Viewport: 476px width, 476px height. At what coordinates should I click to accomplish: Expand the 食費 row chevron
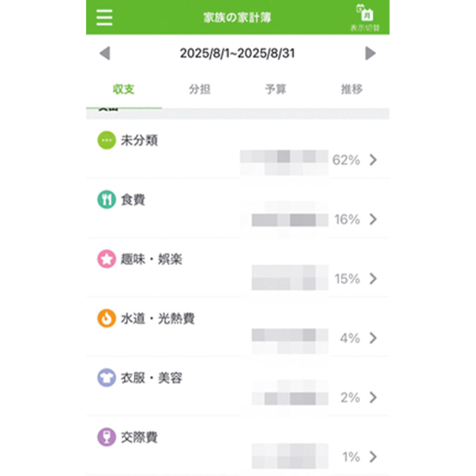click(x=373, y=219)
